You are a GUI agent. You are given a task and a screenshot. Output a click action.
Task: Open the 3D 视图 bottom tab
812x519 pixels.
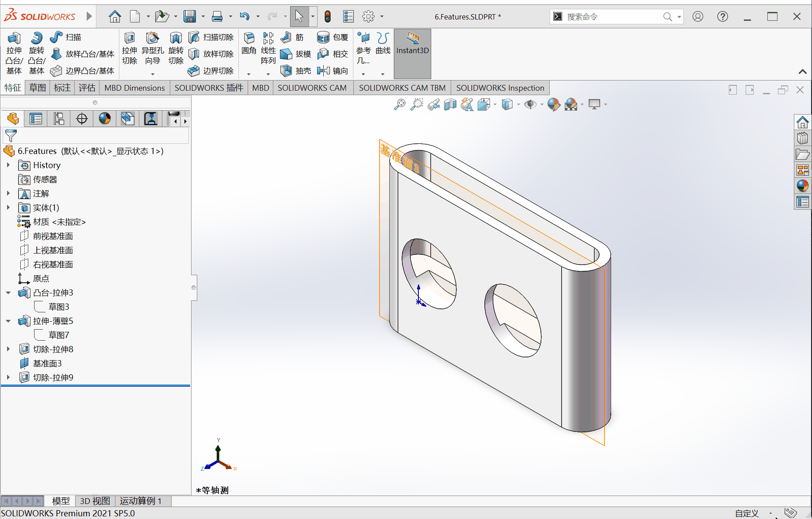(95, 501)
